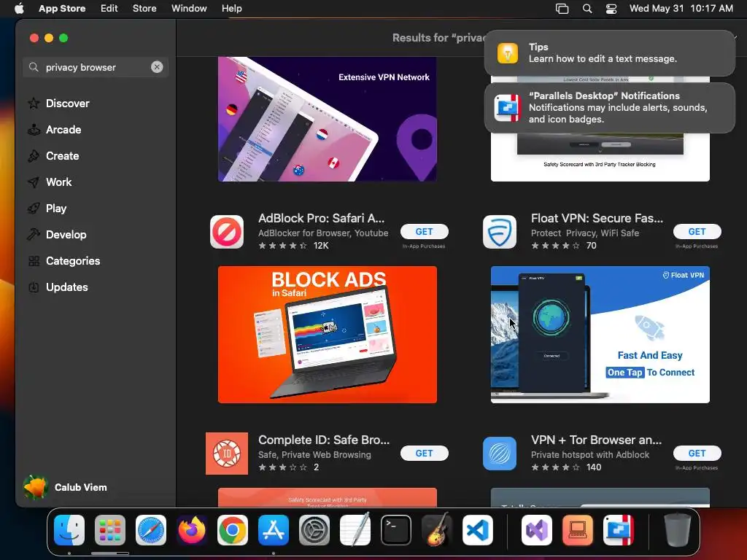Open Finder from the Dock
This screenshot has height=560, width=747.
coord(69,530)
